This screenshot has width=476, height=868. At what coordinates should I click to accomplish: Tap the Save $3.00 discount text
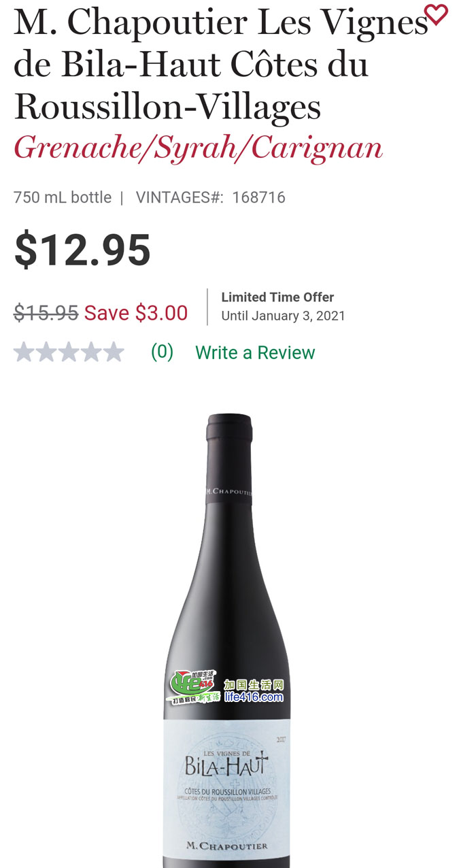(136, 313)
